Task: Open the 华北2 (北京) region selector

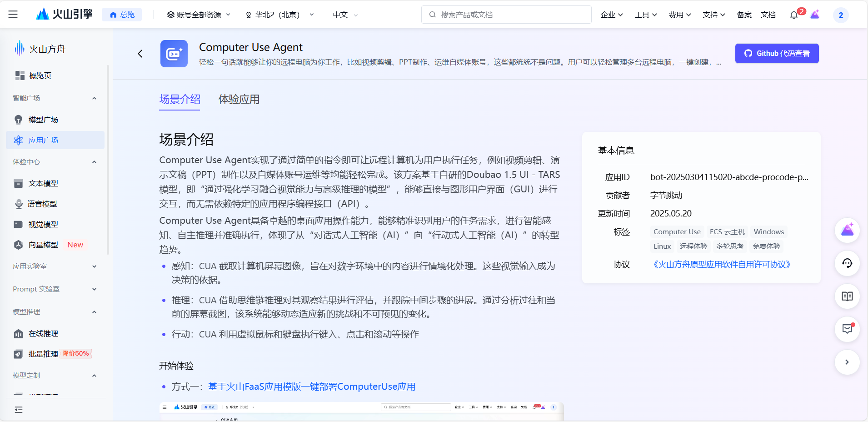Action: pos(279,15)
